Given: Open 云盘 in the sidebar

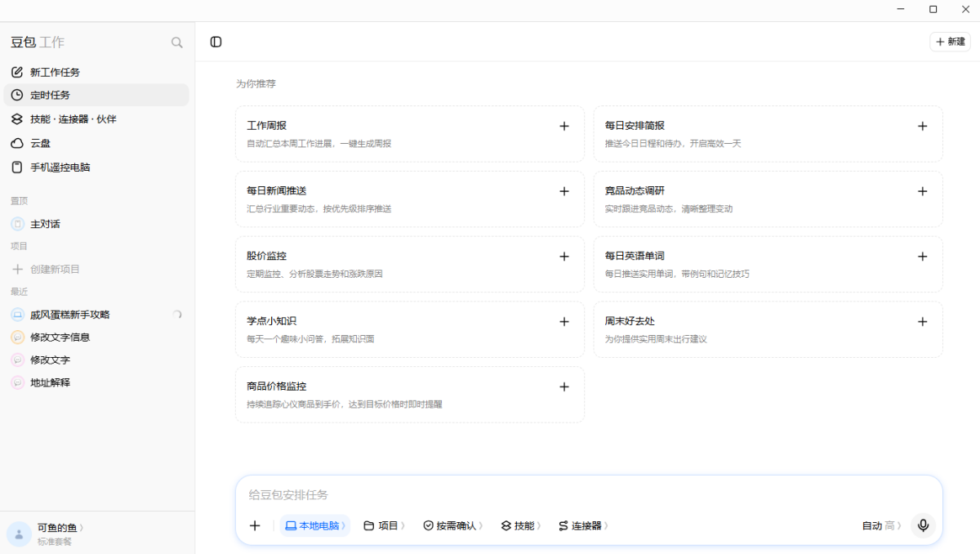Looking at the screenshot, I should tap(96, 143).
